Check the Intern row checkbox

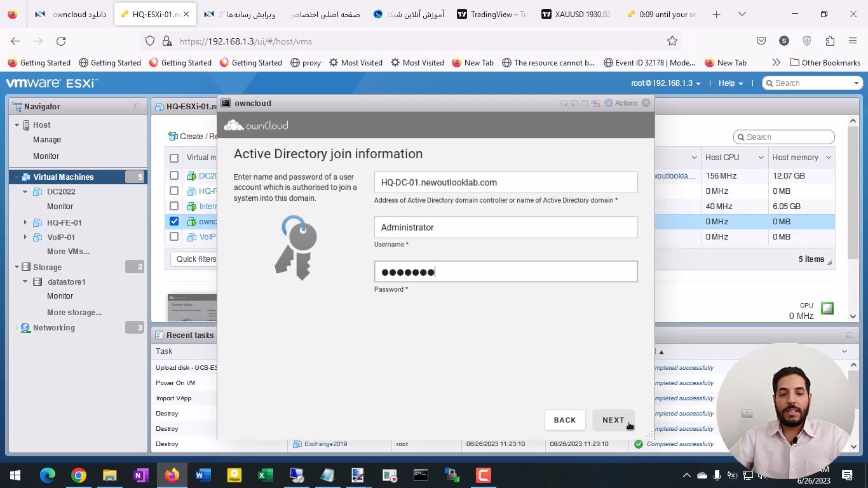tap(174, 206)
